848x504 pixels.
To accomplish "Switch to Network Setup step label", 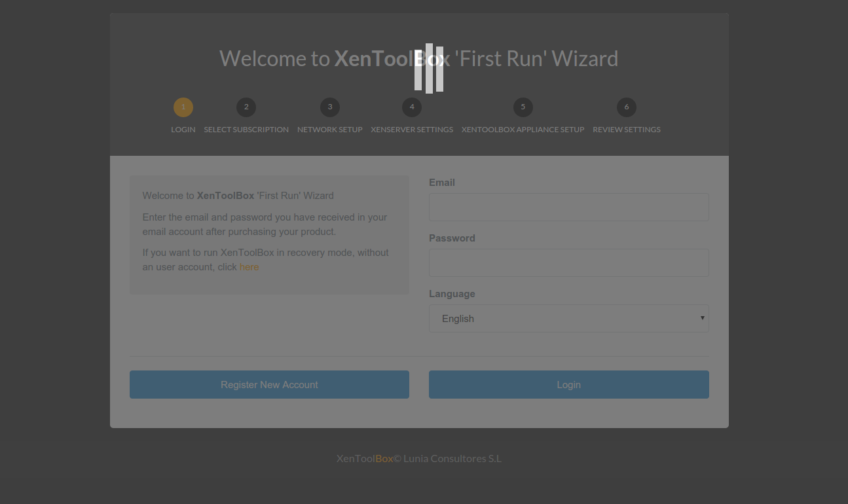I will click(330, 130).
